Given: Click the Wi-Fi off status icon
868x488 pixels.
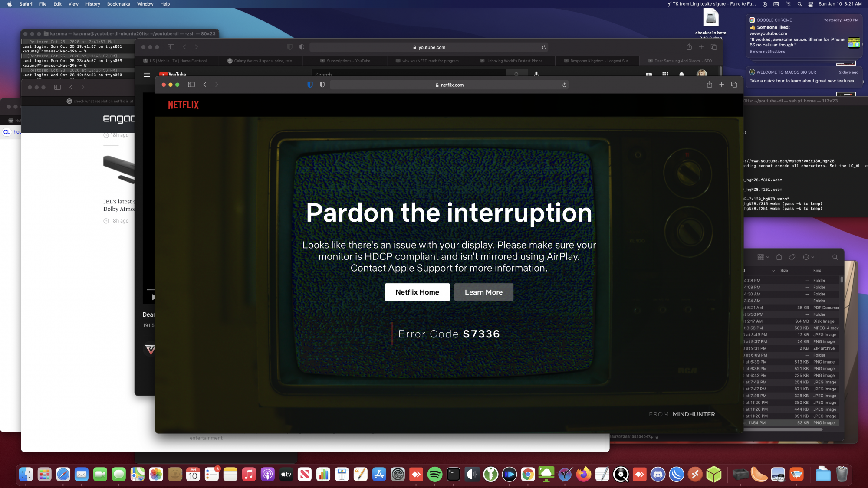Looking at the screenshot, I should [788, 4].
